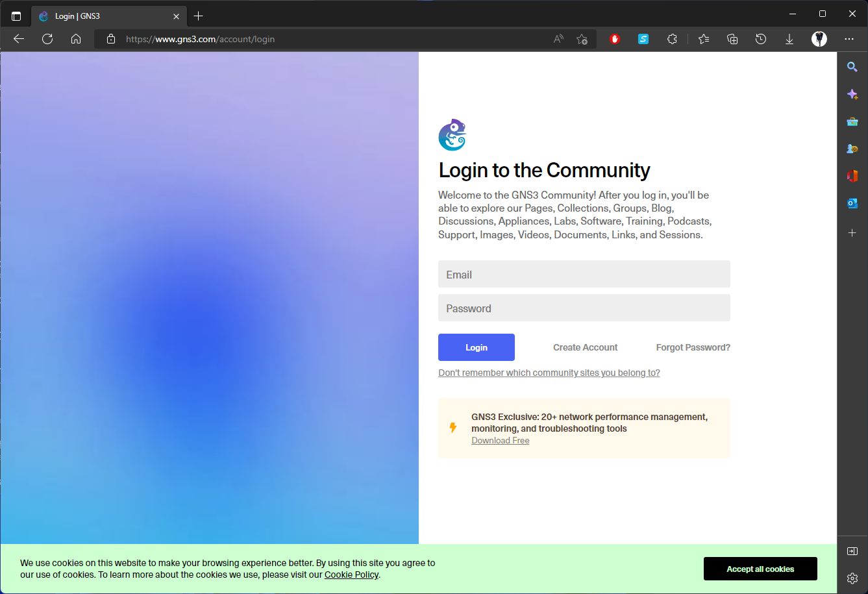This screenshot has width=868, height=594.
Task: Click into the Password field
Action: 584,308
